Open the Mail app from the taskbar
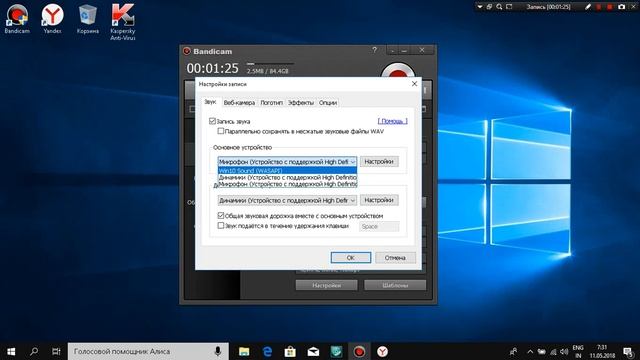The image size is (640, 360). pyautogui.click(x=313, y=351)
